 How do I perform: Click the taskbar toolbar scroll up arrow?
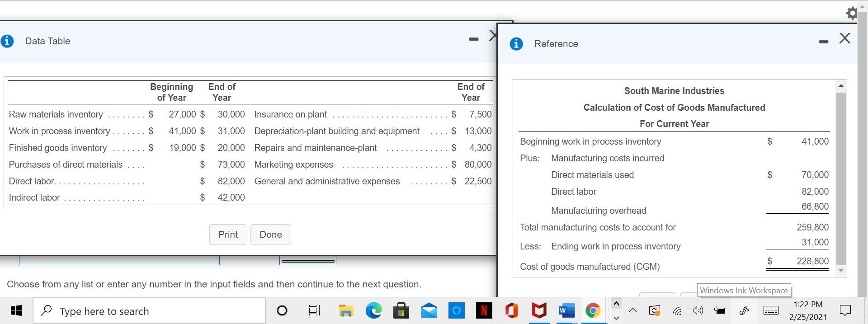(616, 303)
